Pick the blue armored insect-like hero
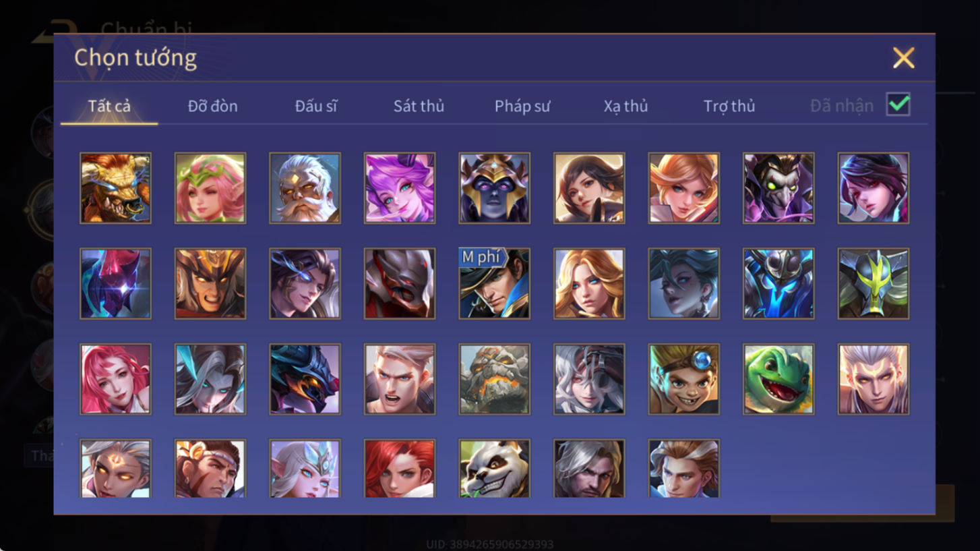The height and width of the screenshot is (551, 980). pyautogui.click(x=778, y=283)
